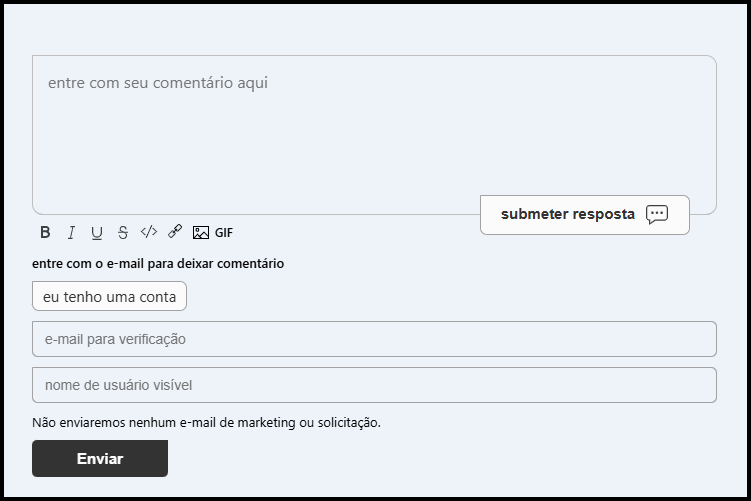Click the 'Não enviaremos nenhum e-mail' notice text

(206, 422)
